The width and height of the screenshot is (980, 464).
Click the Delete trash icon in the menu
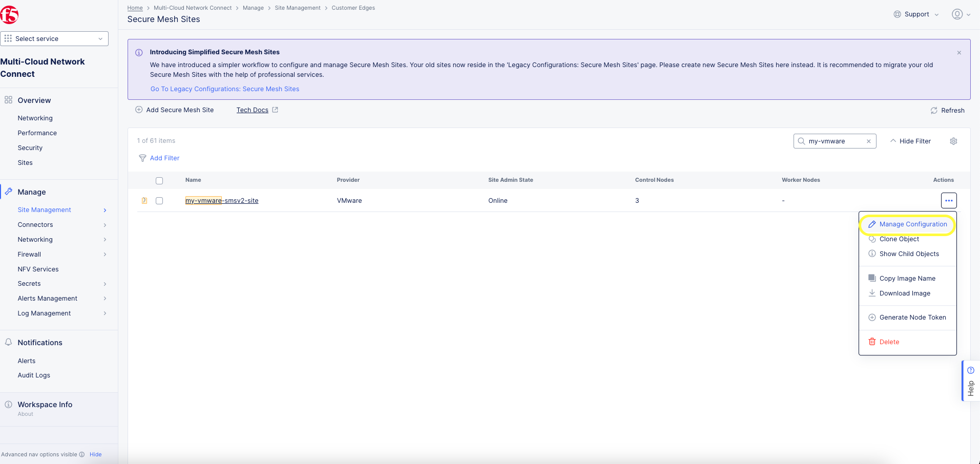[x=872, y=342]
